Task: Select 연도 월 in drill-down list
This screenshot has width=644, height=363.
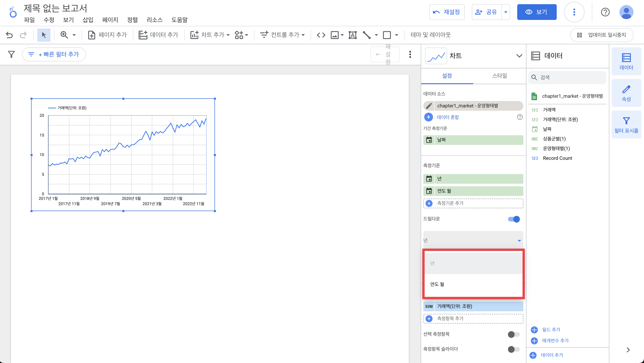Action: 437,284
